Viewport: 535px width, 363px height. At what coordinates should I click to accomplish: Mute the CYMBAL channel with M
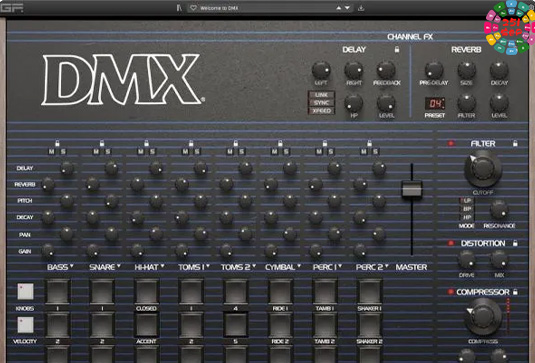[x=274, y=151]
